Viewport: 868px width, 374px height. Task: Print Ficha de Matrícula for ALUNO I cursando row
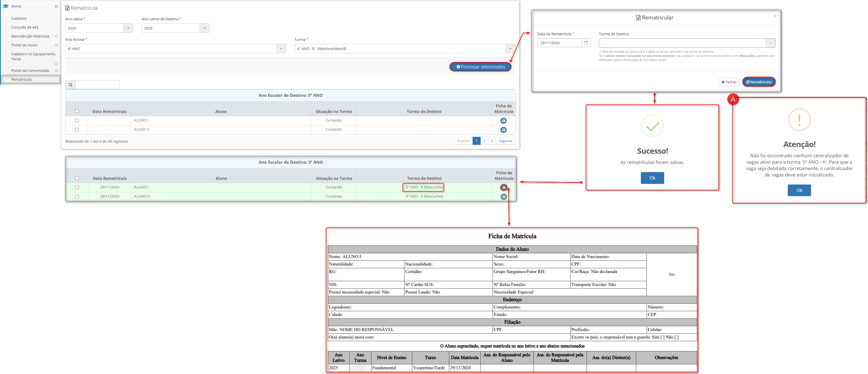503,120
